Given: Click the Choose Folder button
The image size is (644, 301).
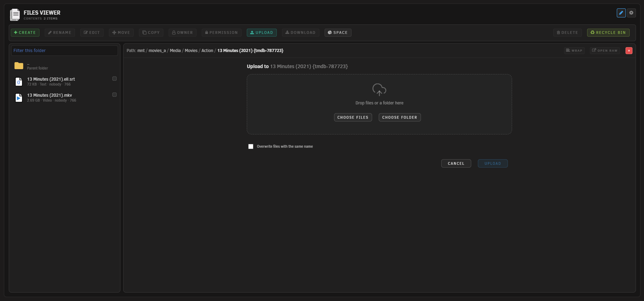Looking at the screenshot, I should (400, 117).
